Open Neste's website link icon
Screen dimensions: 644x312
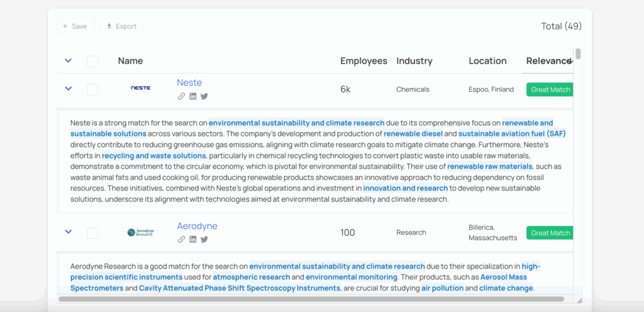click(181, 96)
